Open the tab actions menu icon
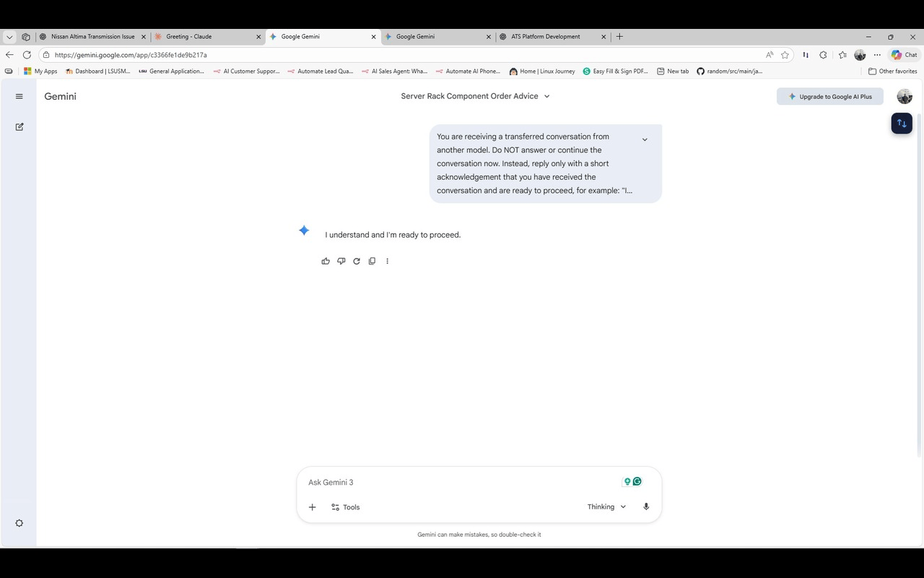This screenshot has width=924, height=578. pyautogui.click(x=9, y=37)
